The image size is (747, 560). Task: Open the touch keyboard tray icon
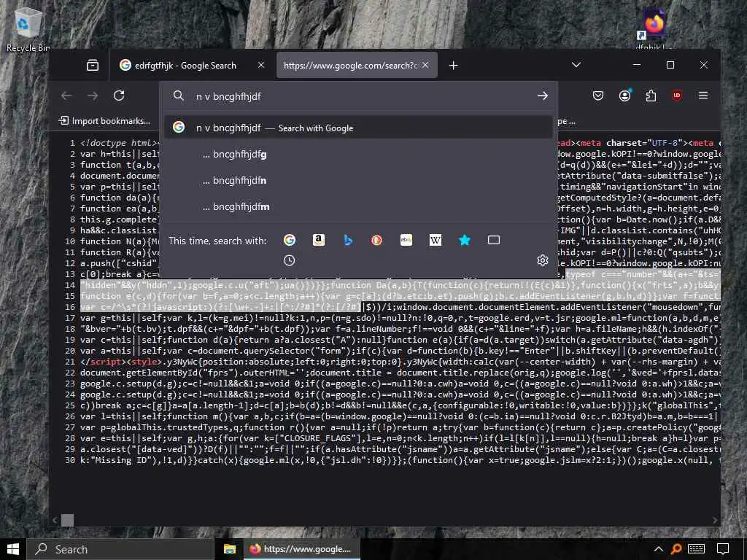(x=696, y=549)
